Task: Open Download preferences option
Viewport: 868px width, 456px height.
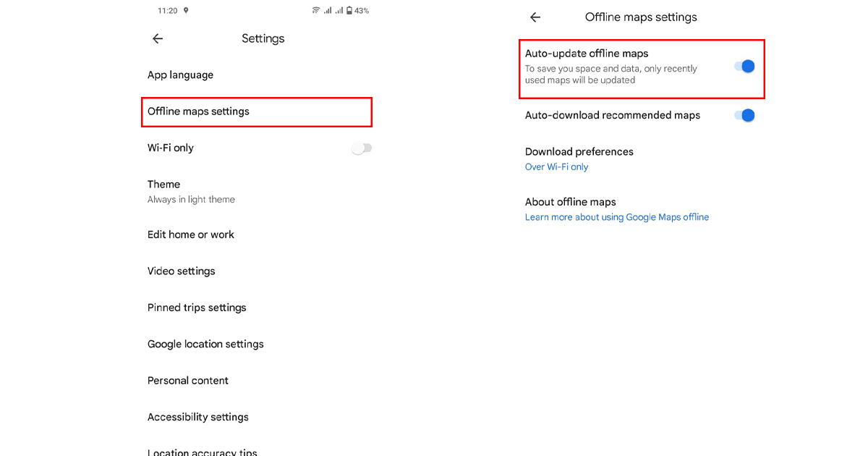Action: [x=579, y=152]
